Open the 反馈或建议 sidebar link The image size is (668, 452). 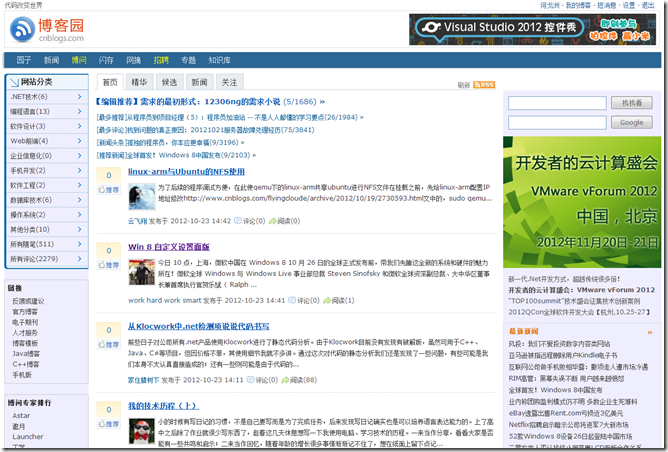pyautogui.click(x=28, y=301)
